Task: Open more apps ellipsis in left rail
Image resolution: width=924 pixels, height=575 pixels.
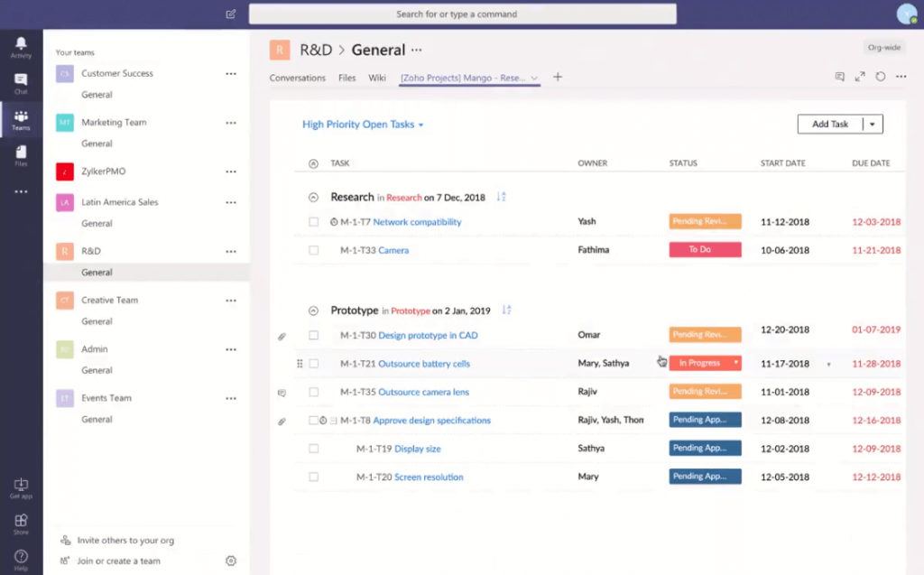Action: point(21,191)
